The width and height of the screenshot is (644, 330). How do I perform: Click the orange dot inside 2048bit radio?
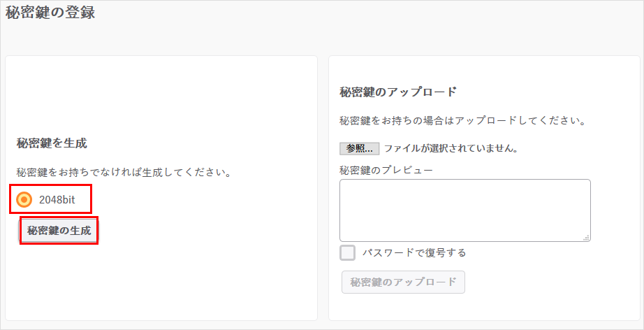click(24, 200)
